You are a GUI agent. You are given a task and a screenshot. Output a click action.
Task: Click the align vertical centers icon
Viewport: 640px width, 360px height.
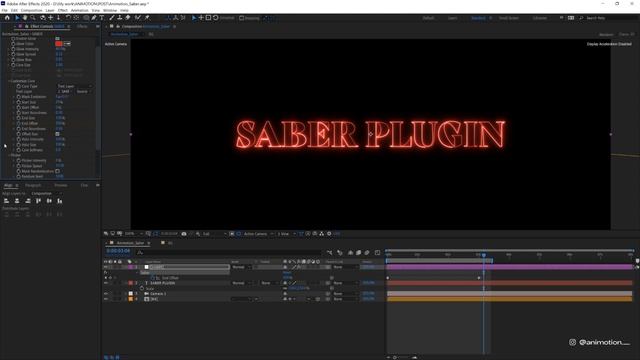pyautogui.click(x=49, y=201)
